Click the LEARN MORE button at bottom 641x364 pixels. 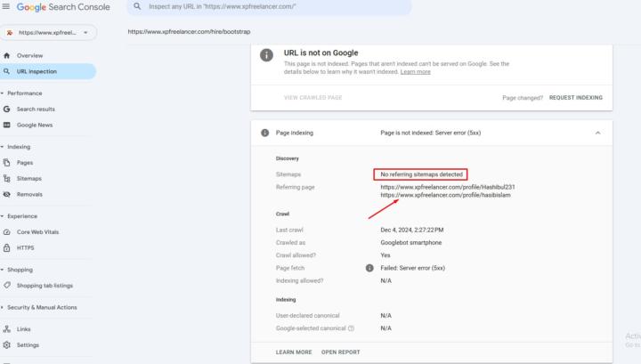pos(294,352)
